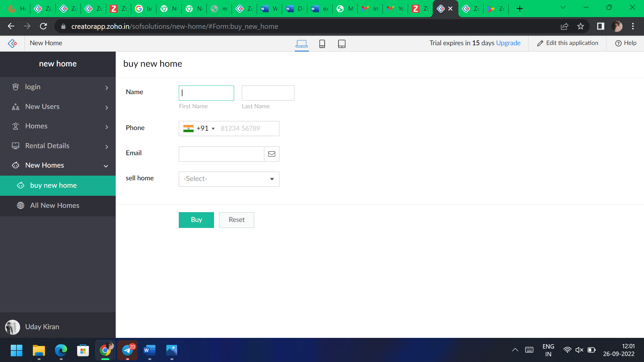
Task: Open the New Users section icon
Action: 15,107
